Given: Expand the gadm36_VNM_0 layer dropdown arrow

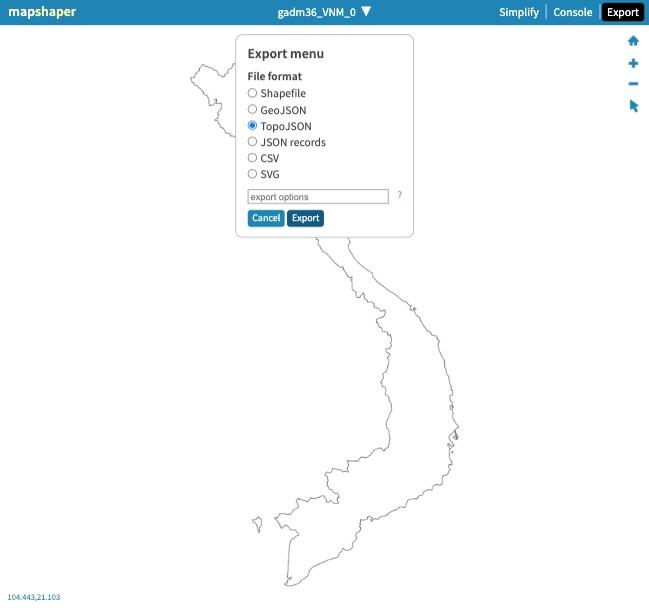Looking at the screenshot, I should pos(366,11).
